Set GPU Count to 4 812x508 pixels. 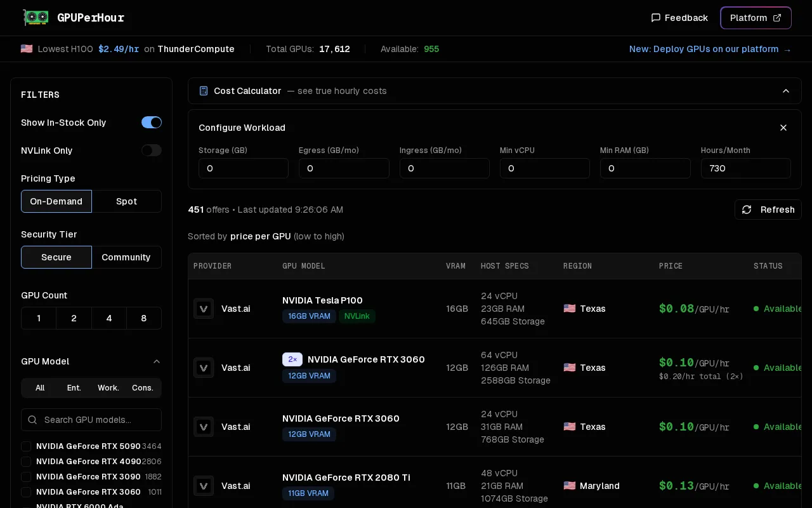pyautogui.click(x=109, y=318)
